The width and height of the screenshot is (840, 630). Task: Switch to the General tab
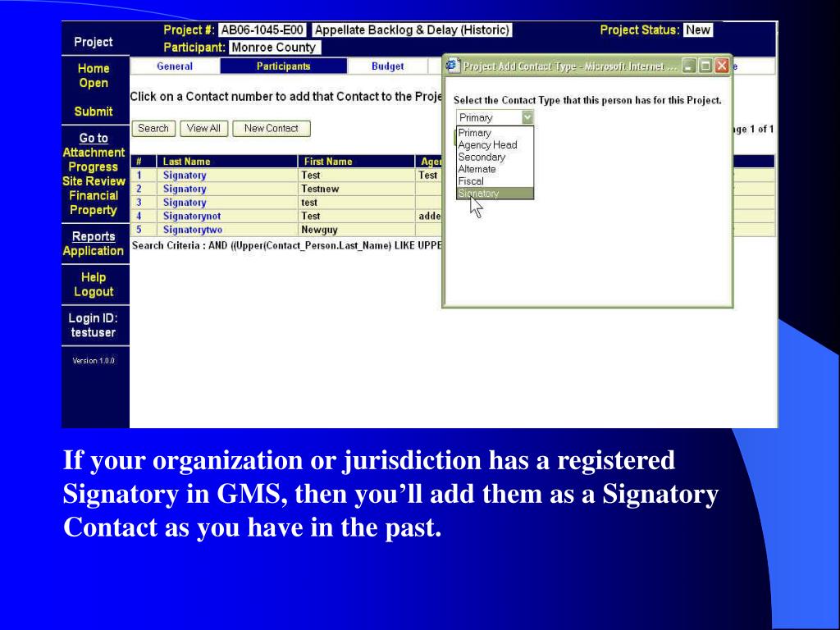(175, 66)
